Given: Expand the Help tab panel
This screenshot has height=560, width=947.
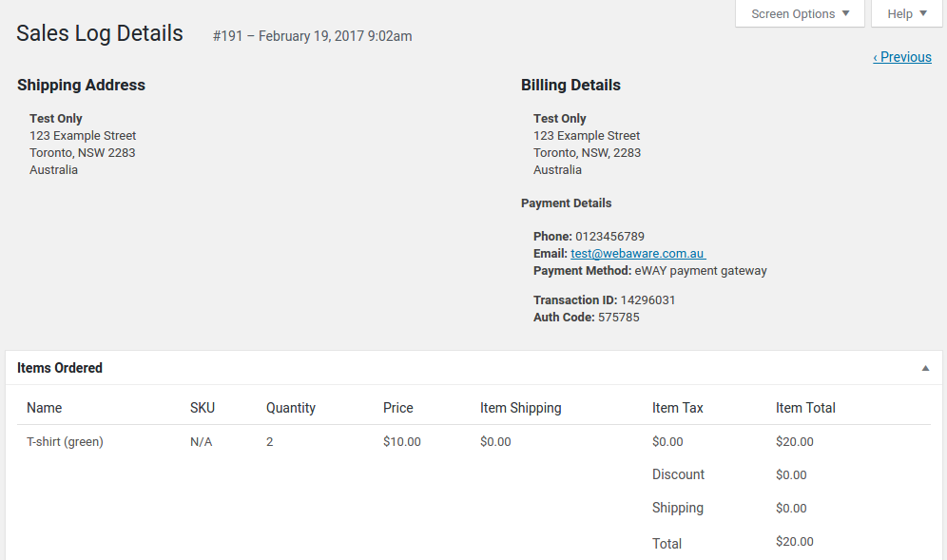Looking at the screenshot, I should 906,14.
